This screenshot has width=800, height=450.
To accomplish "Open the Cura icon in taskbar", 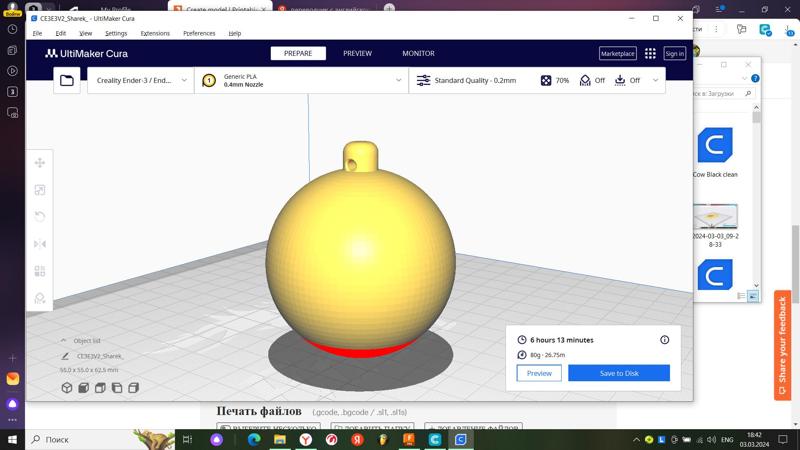I will [461, 439].
